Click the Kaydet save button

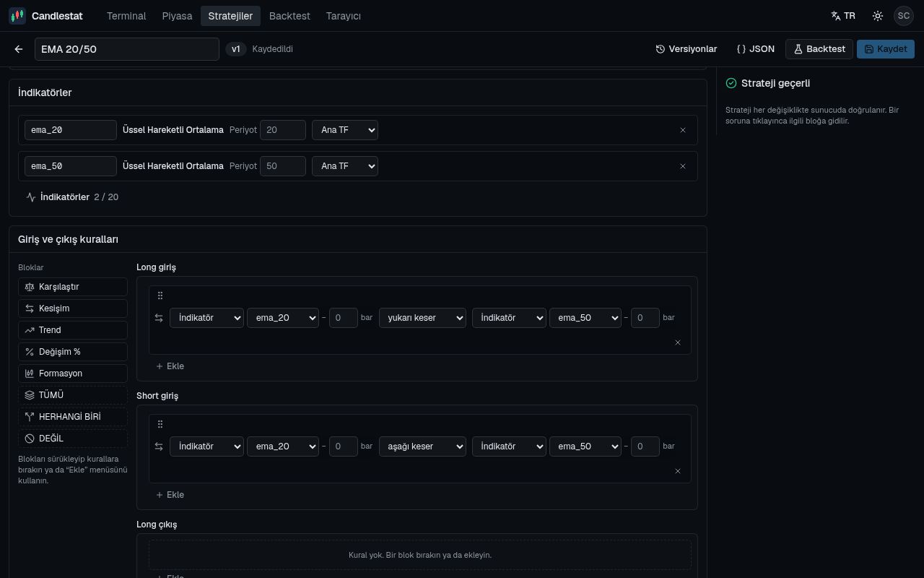click(886, 49)
